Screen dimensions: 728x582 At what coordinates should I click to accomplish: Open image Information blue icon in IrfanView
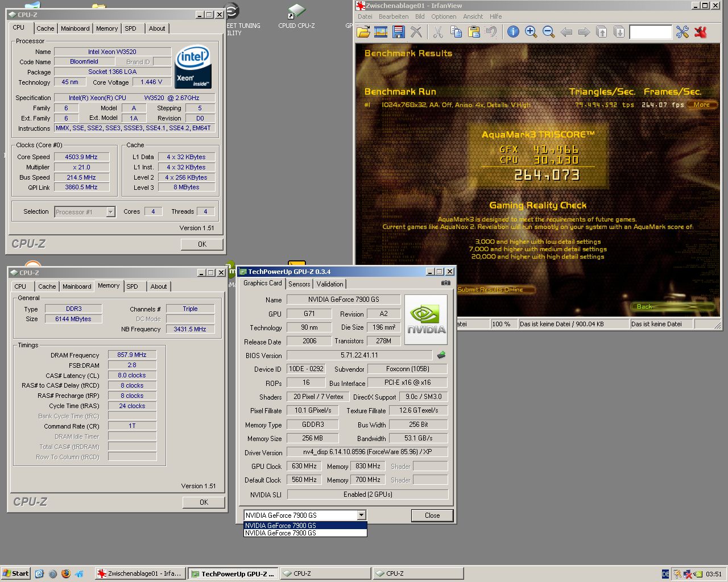[513, 32]
